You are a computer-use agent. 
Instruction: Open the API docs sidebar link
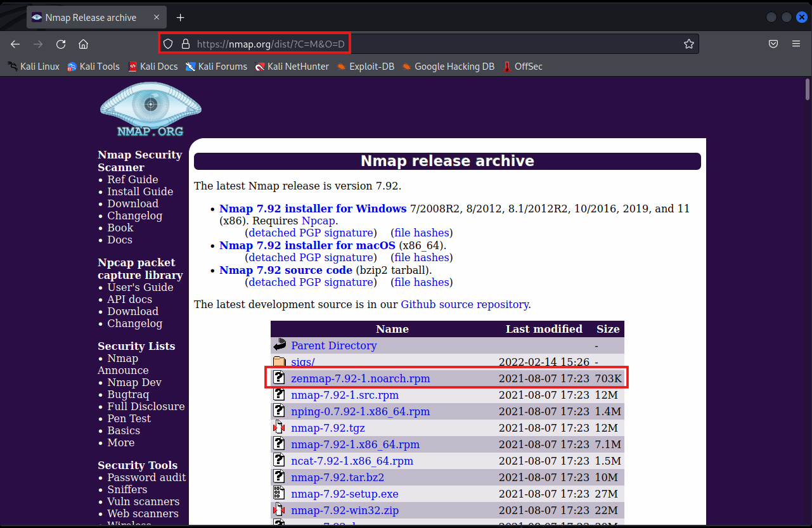click(129, 299)
